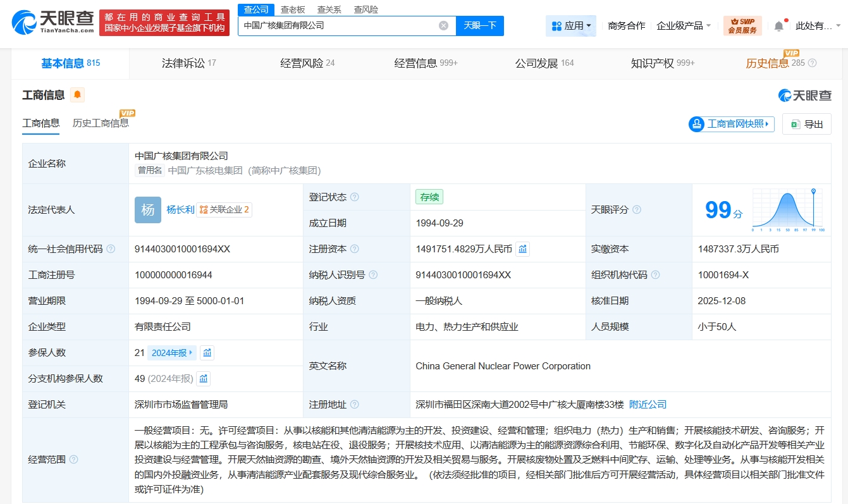Click the orange bell alert icon beside 工商信息
Screen dimensions: 848x504
tap(77, 95)
